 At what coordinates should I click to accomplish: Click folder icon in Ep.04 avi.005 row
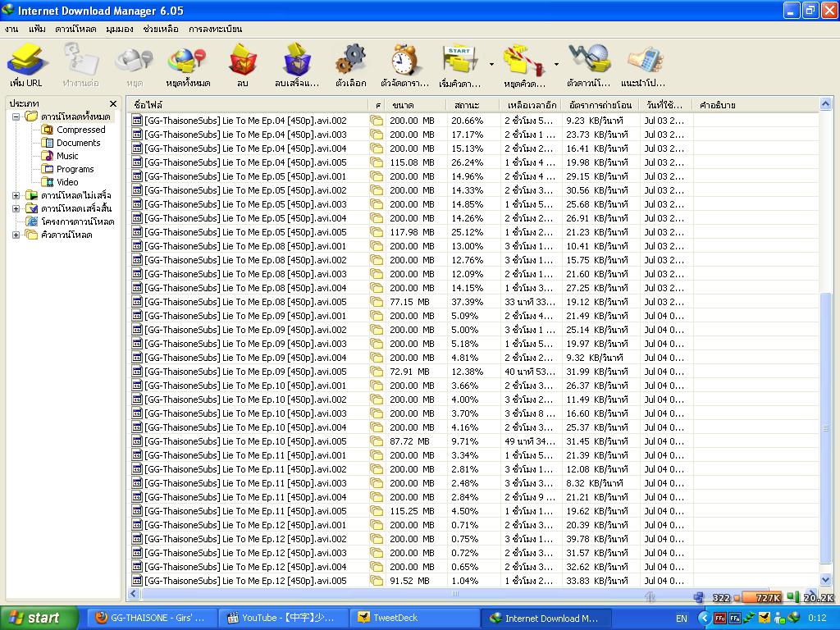tap(377, 162)
